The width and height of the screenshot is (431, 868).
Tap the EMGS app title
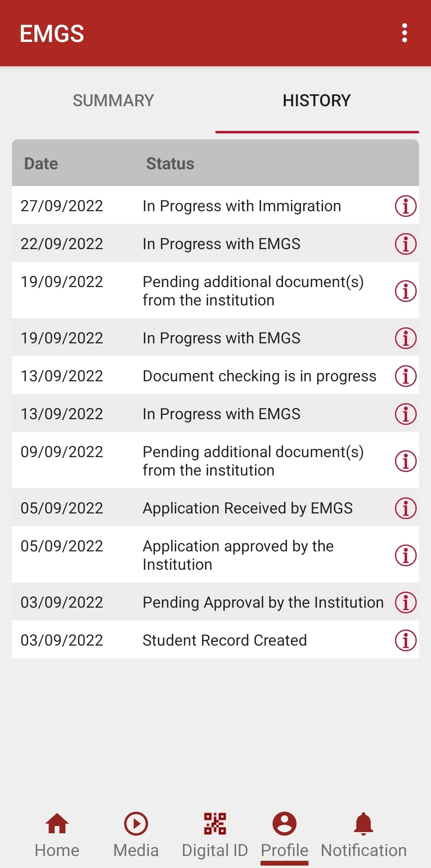point(52,34)
